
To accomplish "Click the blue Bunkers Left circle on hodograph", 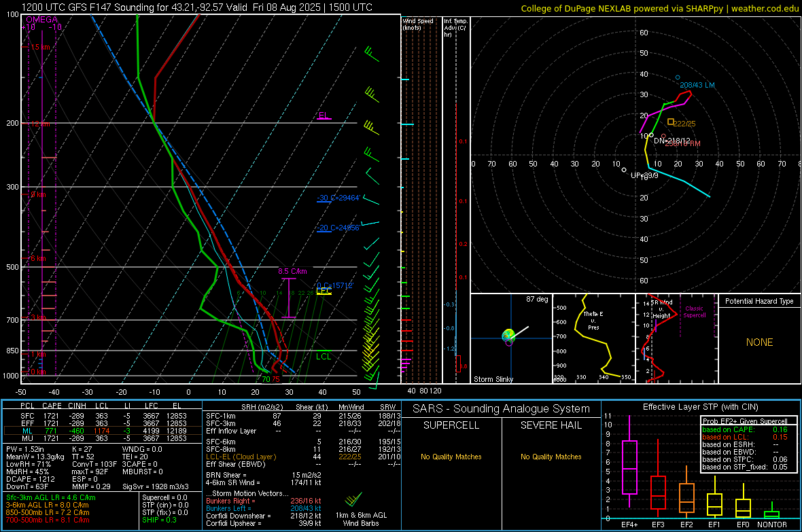I will pos(678,77).
